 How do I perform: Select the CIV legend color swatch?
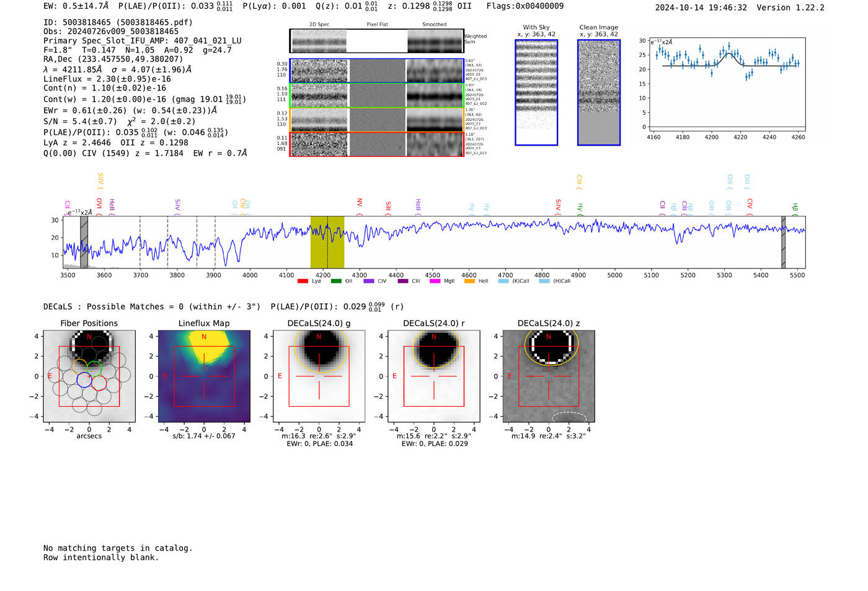click(x=369, y=281)
